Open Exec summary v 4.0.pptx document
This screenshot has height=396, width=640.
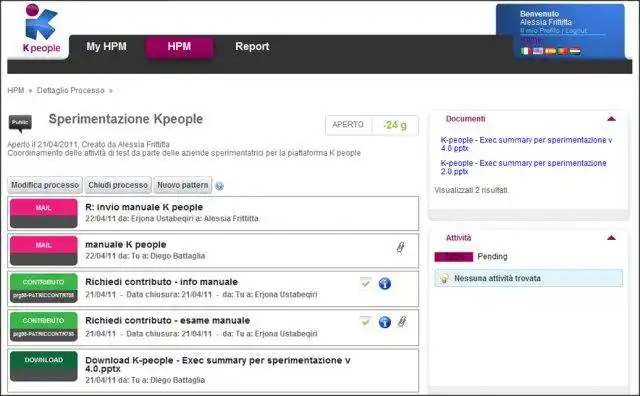[526, 144]
